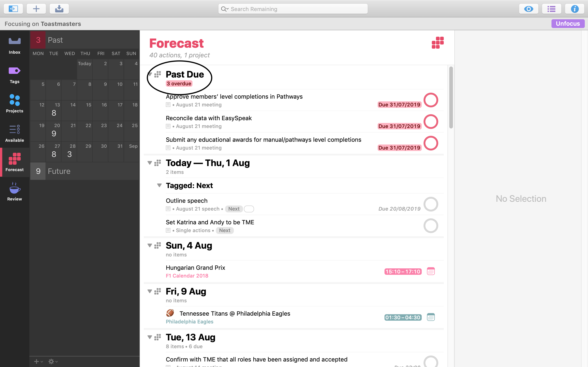Click the grid layout icon in Forecast
This screenshot has width=588, height=367.
437,43
